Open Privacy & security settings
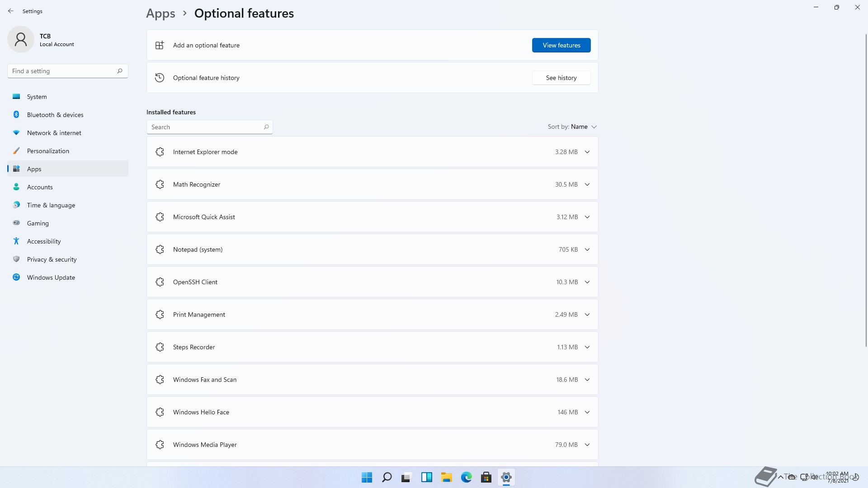The image size is (868, 488). click(68, 259)
